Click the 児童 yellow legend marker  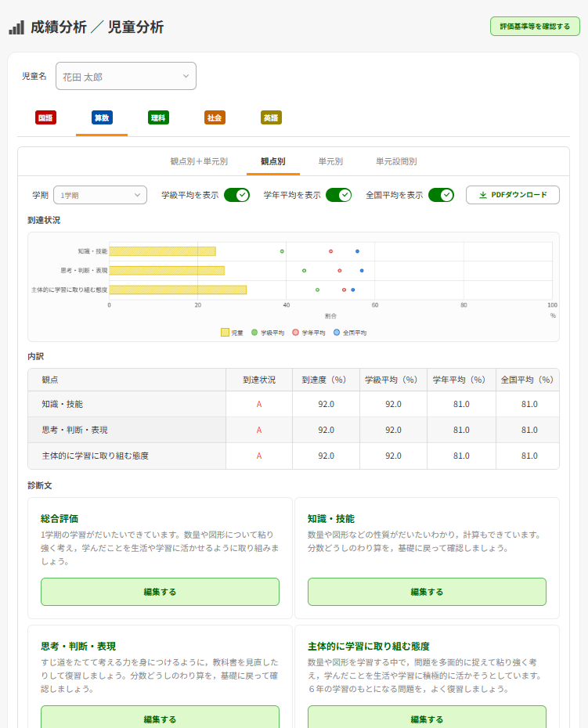coord(225,333)
